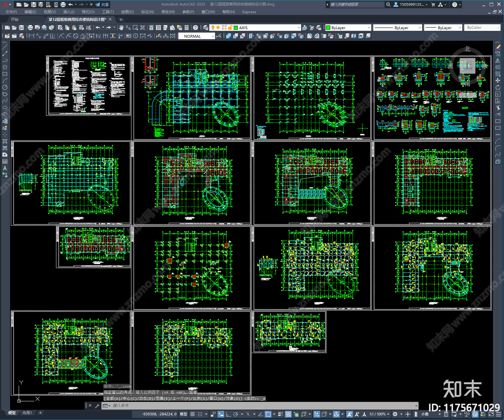This screenshot has height=420, width=504.
Task: Select the Rotate tool in Modify toolbar
Action: click(x=498, y=87)
